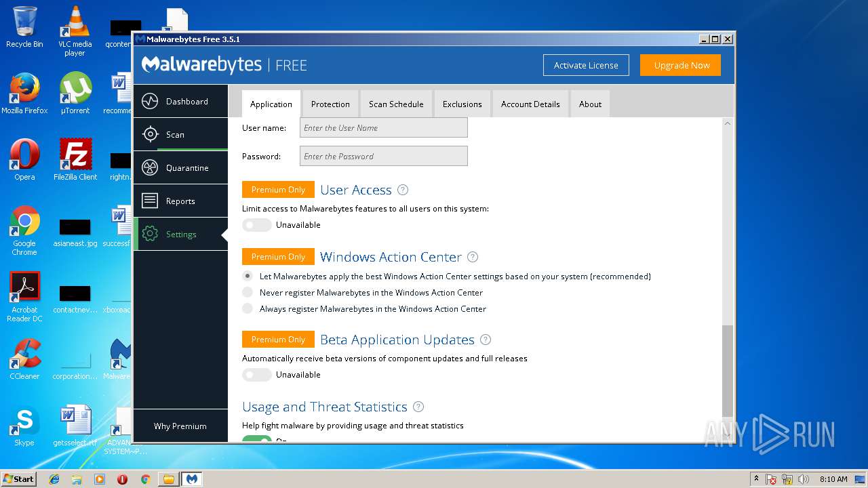868x488 pixels.
Task: Click Internet Explorer icon in taskbar
Action: (54, 479)
